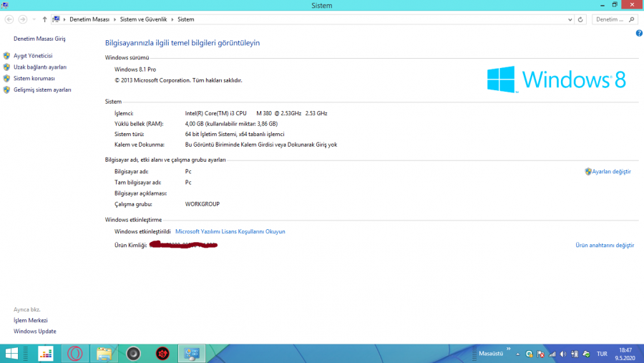Open the network signal tray icon
The height and width of the screenshot is (363, 644).
552,354
